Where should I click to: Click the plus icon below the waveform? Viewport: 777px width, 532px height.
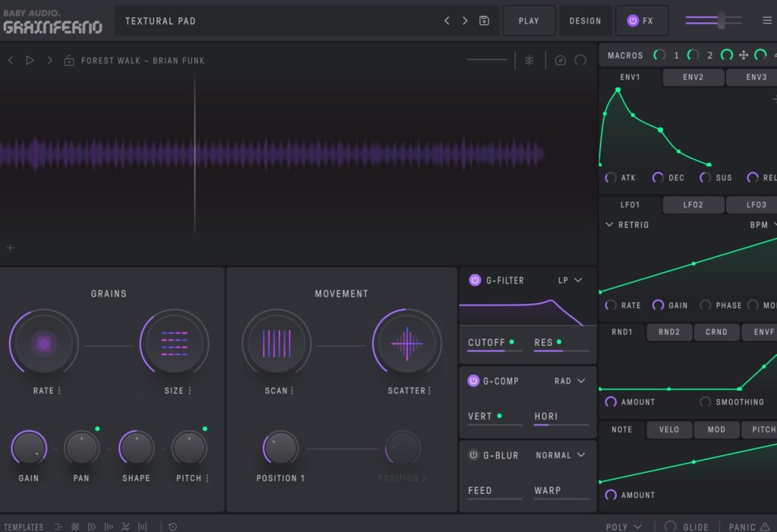click(11, 247)
